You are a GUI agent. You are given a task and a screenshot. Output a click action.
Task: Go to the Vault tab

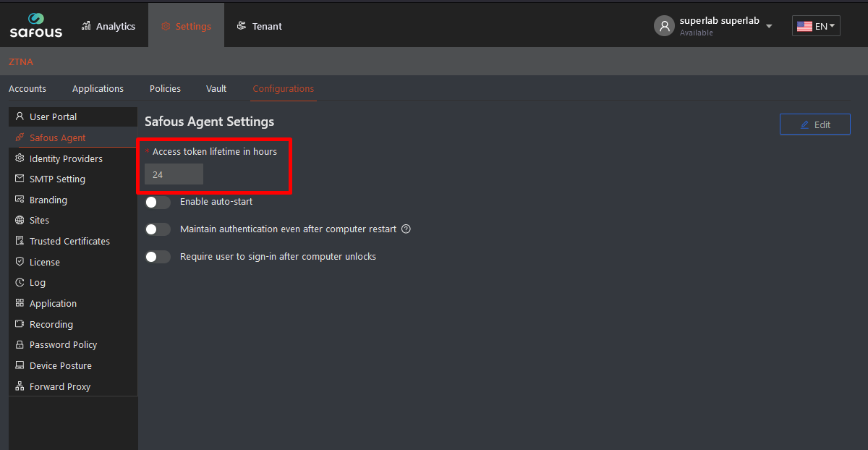(x=216, y=88)
